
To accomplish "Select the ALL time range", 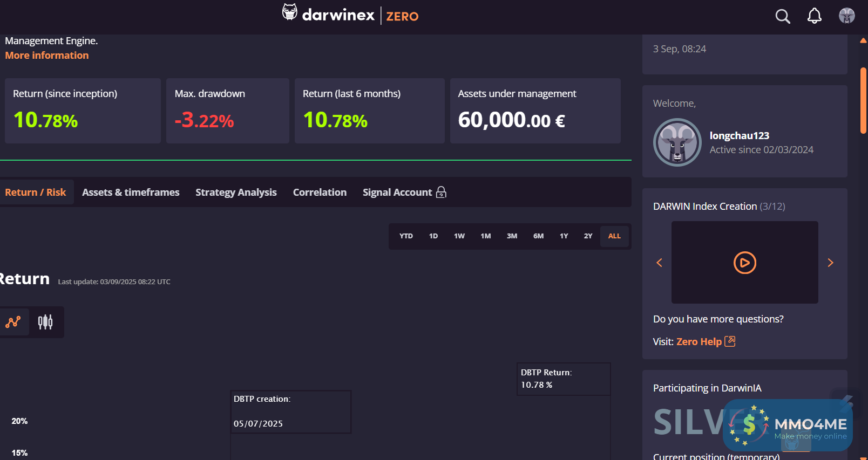I will 614,236.
